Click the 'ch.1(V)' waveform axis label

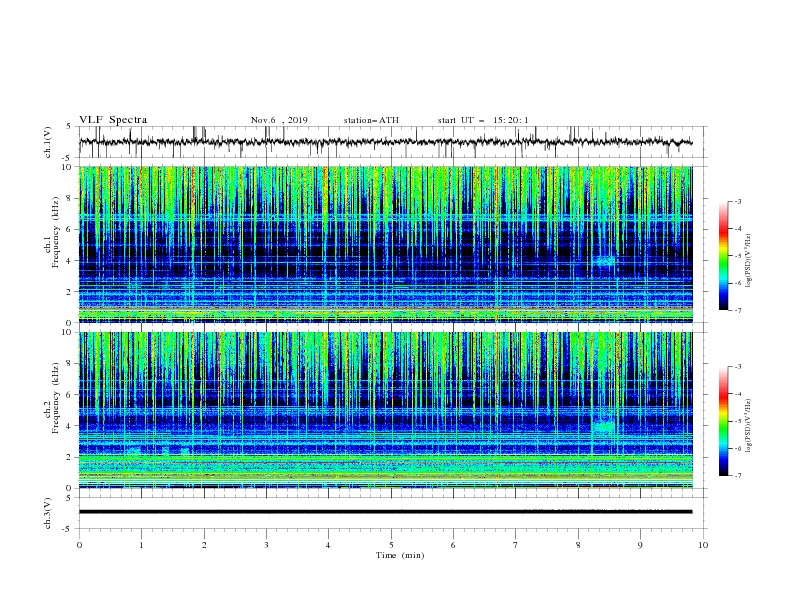(x=48, y=142)
